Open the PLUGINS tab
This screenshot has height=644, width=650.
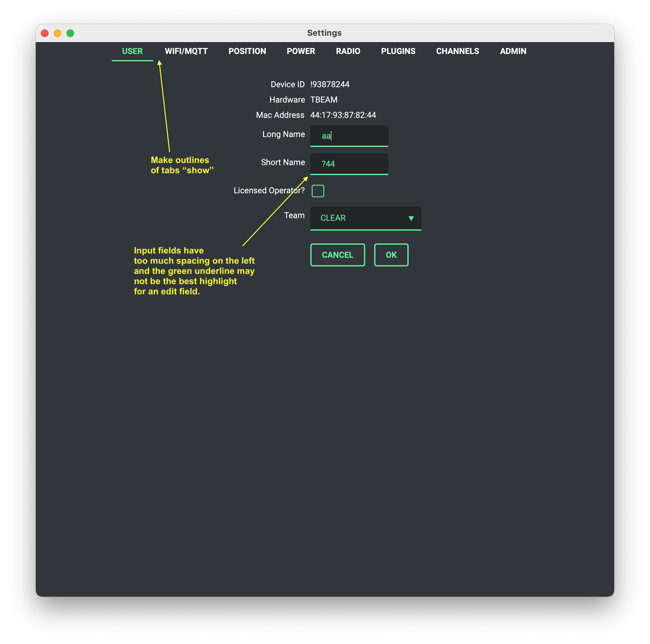tap(398, 51)
